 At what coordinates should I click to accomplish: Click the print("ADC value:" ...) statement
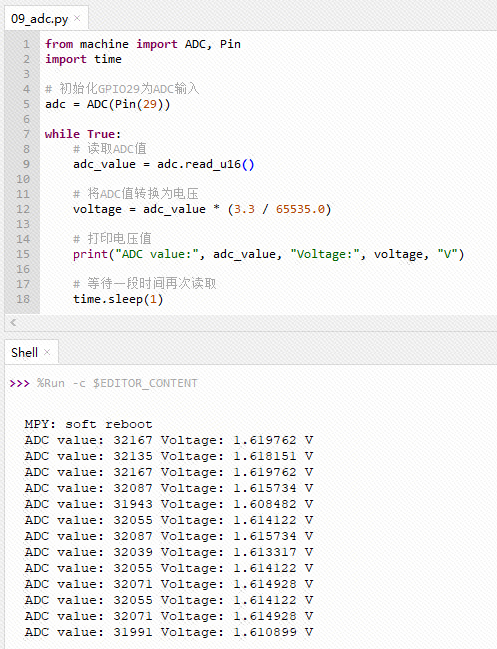click(269, 254)
